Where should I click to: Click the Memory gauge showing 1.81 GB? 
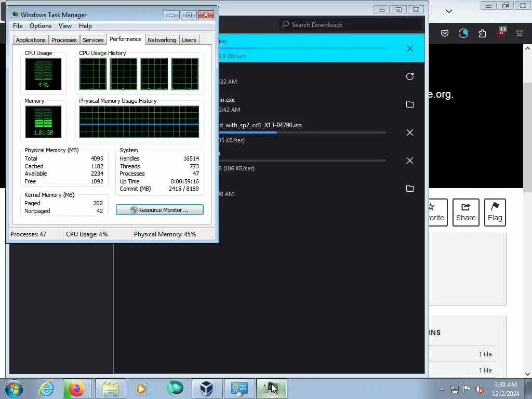click(43, 122)
